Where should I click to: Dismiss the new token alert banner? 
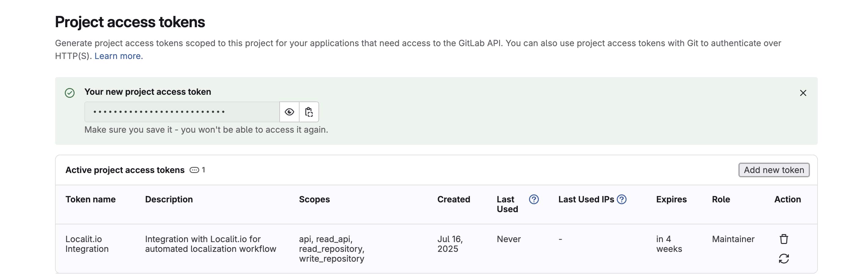pyautogui.click(x=803, y=93)
